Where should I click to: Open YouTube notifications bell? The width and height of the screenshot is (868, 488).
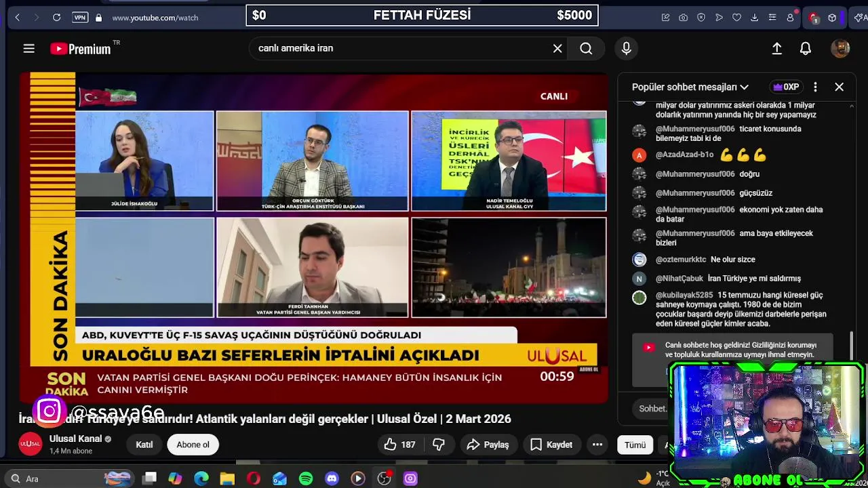click(x=806, y=48)
